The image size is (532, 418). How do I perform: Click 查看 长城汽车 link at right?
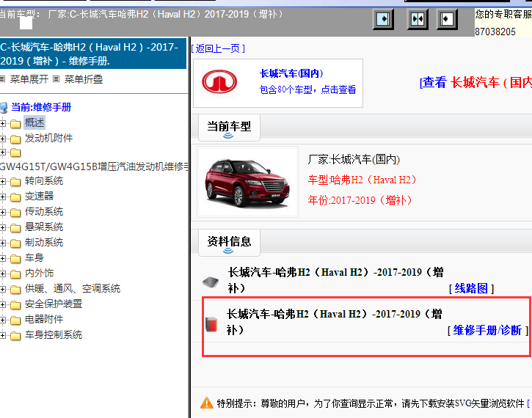point(475,82)
